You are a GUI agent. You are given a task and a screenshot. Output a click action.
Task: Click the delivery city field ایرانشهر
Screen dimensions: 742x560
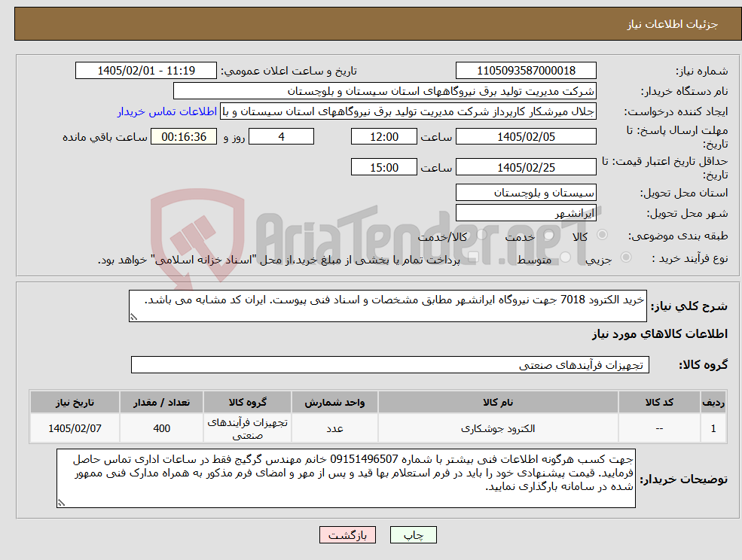(x=526, y=213)
